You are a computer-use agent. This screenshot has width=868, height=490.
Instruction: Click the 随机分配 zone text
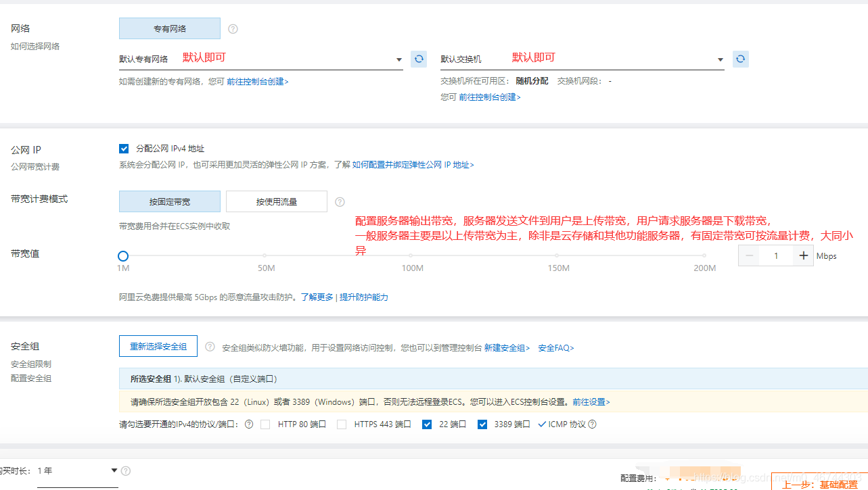tap(532, 81)
